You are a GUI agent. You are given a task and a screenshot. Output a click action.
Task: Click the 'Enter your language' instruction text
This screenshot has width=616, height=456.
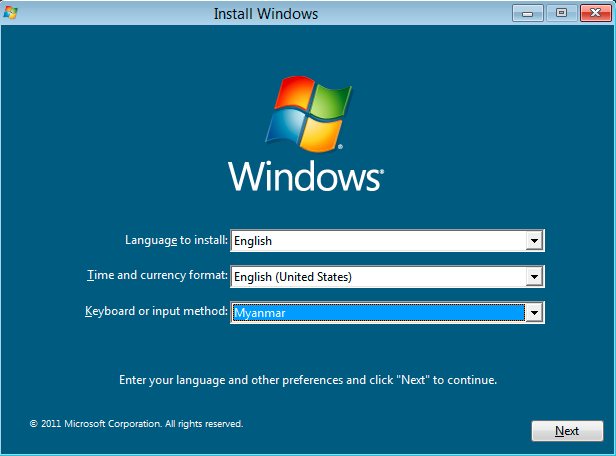pyautogui.click(x=308, y=380)
